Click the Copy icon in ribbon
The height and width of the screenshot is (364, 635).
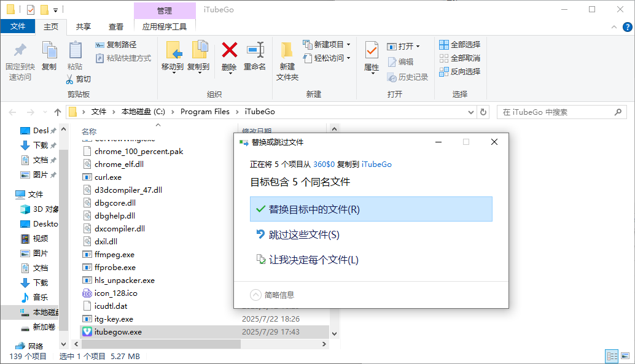pos(49,50)
